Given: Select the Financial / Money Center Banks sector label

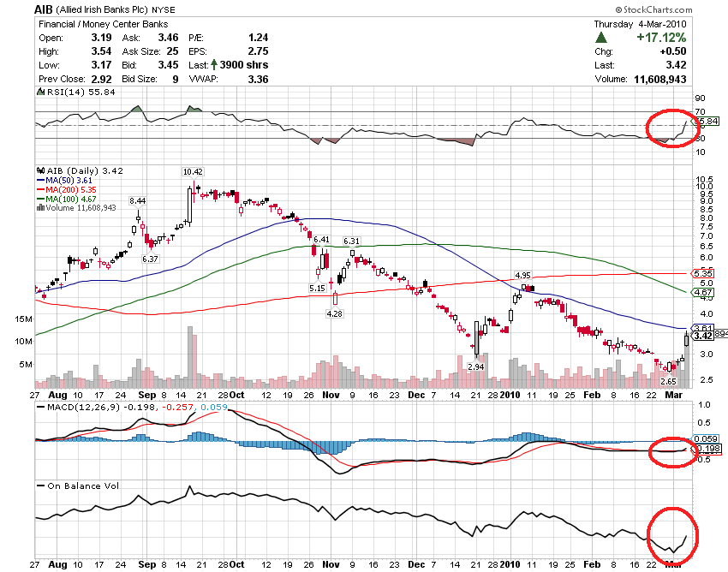Looking at the screenshot, I should (x=103, y=24).
